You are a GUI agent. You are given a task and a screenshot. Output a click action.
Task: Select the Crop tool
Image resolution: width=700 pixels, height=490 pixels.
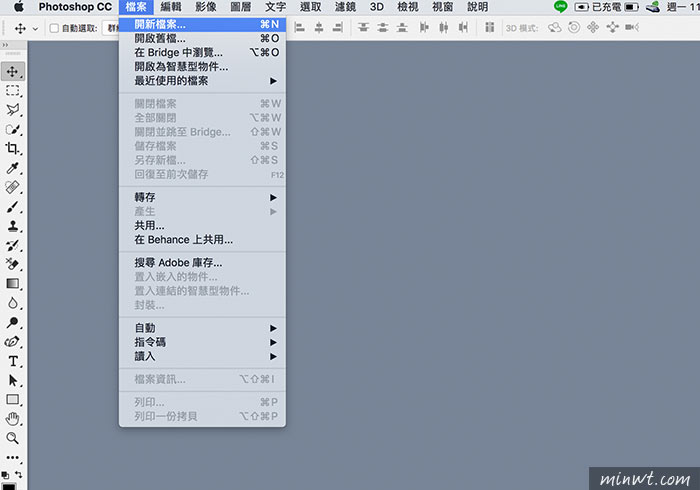(x=12, y=149)
